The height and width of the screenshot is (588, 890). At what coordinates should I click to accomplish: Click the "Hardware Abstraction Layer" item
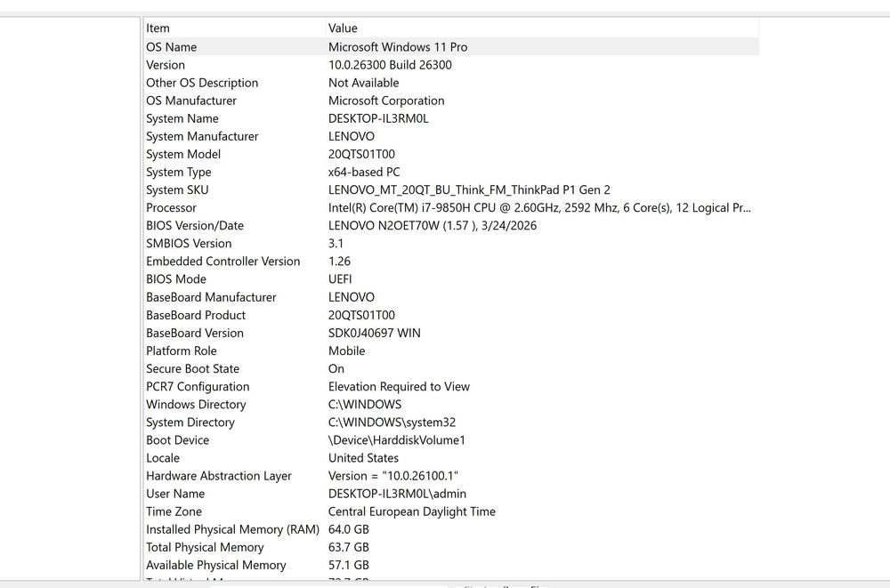coord(219,476)
